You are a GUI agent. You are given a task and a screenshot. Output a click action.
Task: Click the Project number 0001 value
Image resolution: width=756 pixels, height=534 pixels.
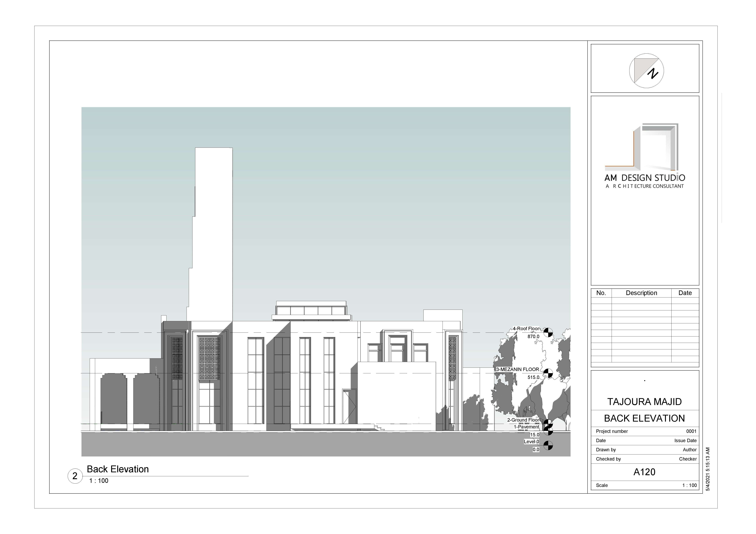coord(691,431)
